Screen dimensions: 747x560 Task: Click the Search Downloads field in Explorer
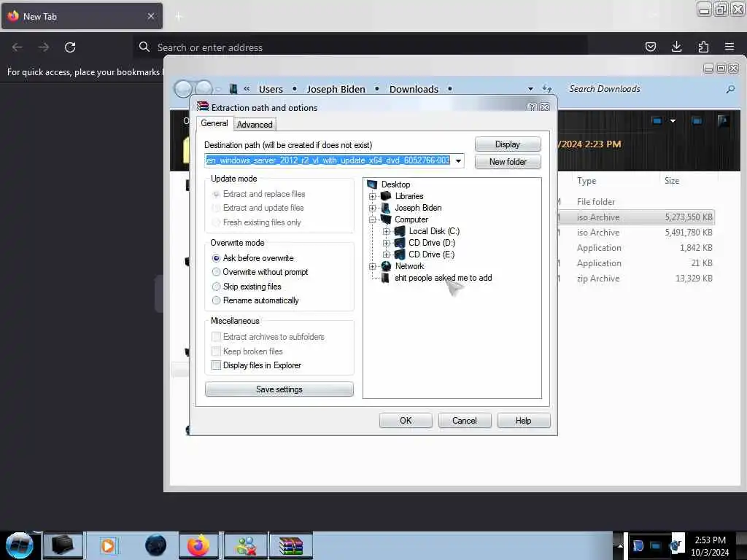tap(644, 89)
